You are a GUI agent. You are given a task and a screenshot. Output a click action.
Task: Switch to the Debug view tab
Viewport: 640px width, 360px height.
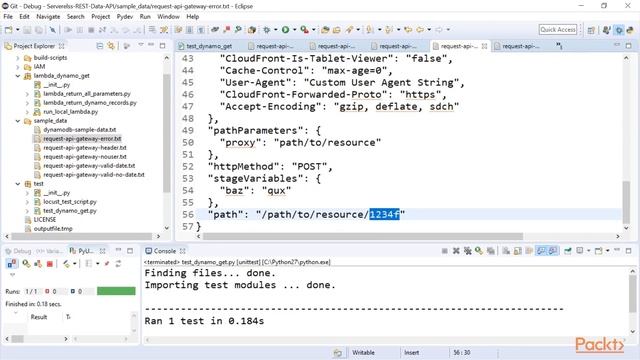click(18, 251)
